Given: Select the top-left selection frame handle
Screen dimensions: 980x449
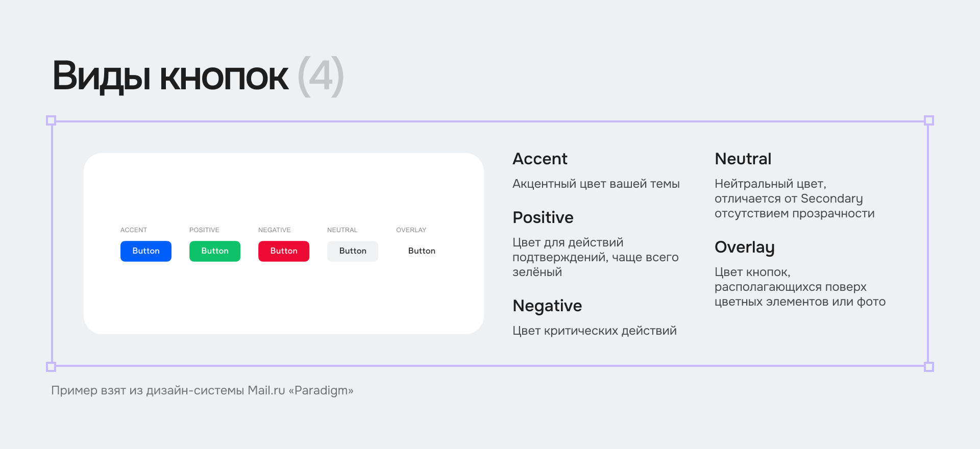Looking at the screenshot, I should tap(51, 120).
